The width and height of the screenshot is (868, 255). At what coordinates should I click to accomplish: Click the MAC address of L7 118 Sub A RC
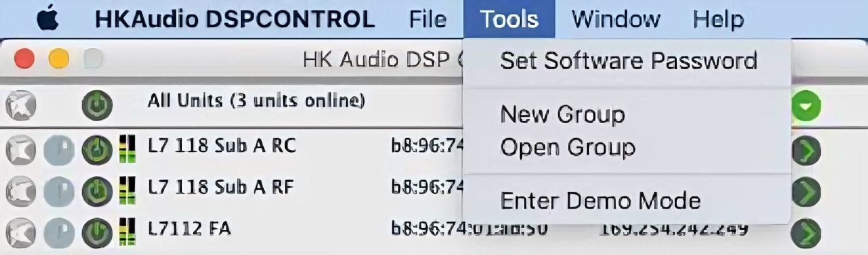click(426, 146)
